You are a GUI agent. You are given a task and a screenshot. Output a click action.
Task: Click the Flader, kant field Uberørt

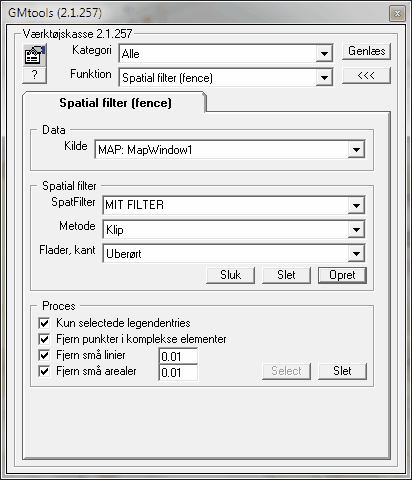[234, 254]
